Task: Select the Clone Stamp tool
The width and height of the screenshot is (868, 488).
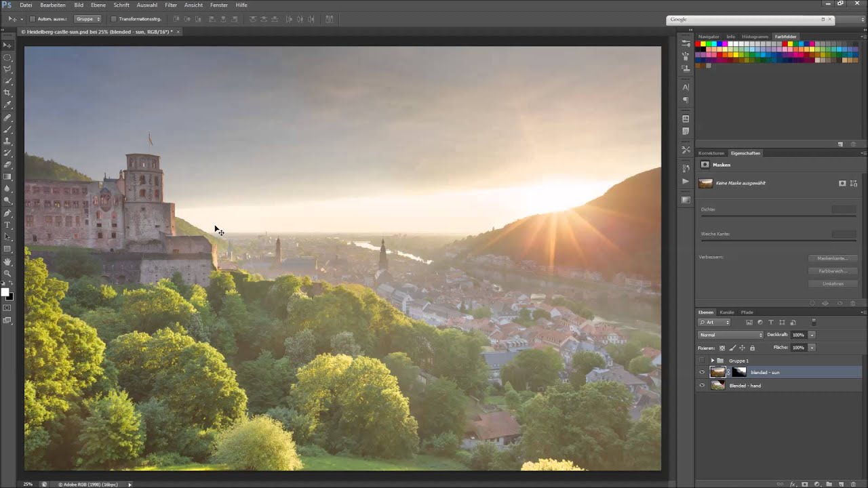Action: 7,141
